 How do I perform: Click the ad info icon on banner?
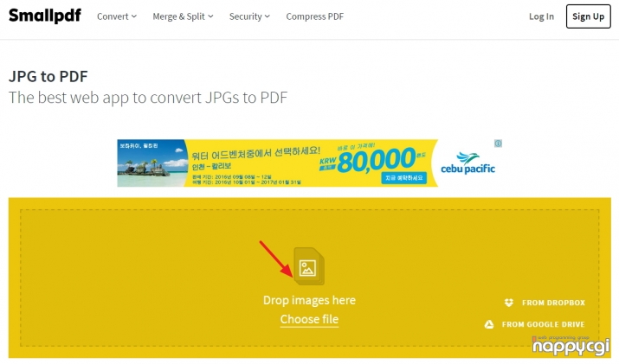(x=498, y=144)
